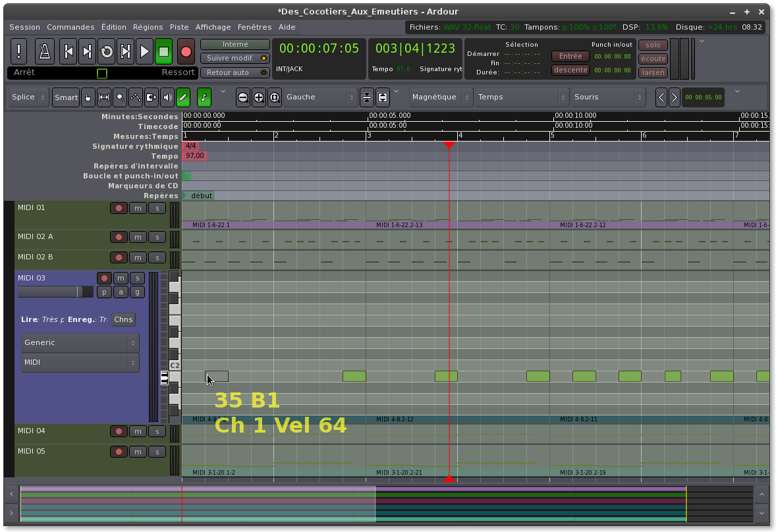Click the Chns button on MIDI 03

[123, 319]
